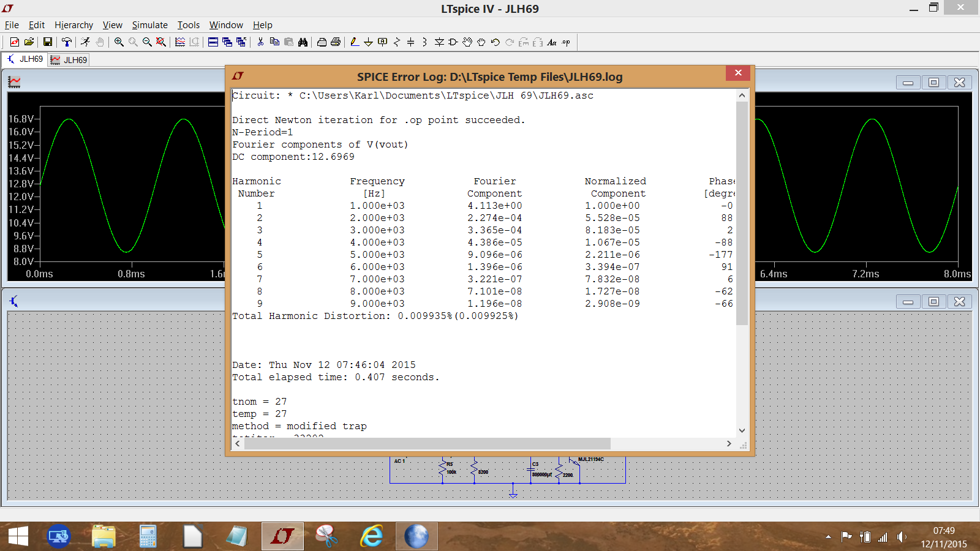Viewport: 980px width, 551px height.
Task: Click the Print icon
Action: (336, 42)
